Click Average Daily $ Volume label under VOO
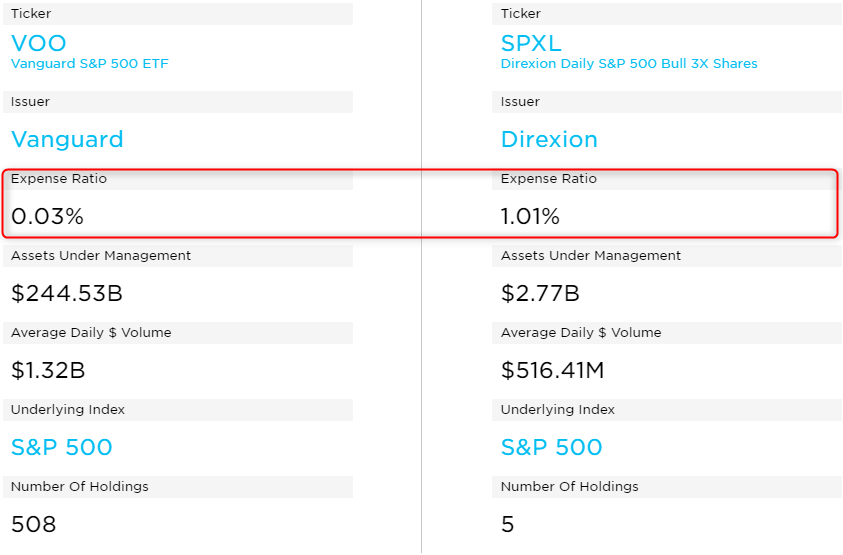Screen dimensions: 843x555 pos(91,332)
